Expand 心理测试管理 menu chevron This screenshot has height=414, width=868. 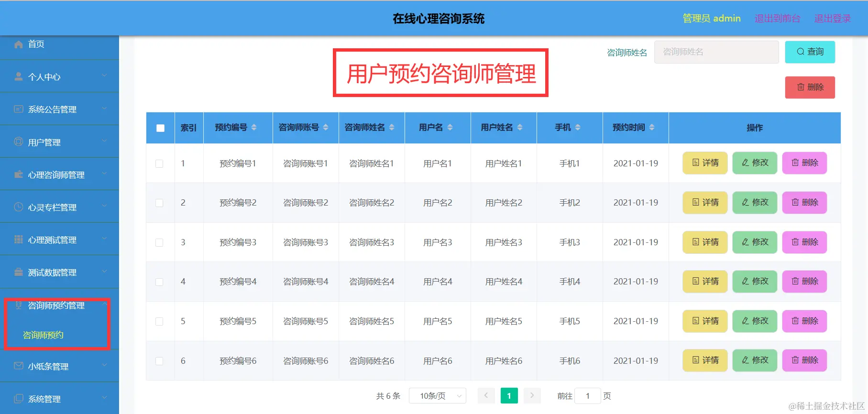tap(104, 238)
